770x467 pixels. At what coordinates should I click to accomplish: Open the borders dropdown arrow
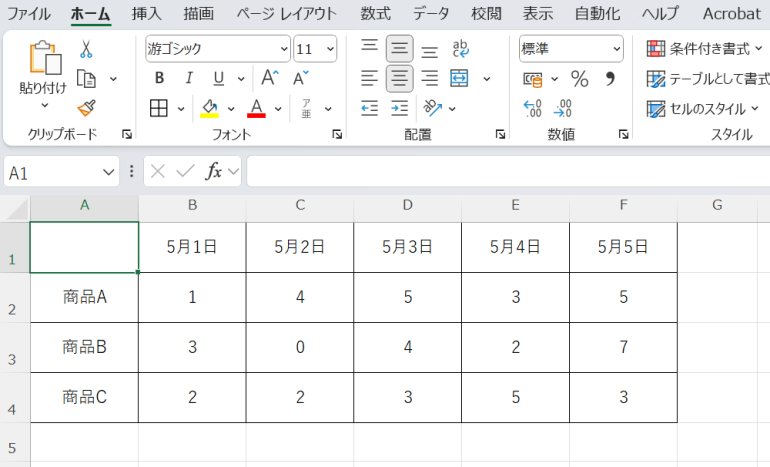pos(181,109)
